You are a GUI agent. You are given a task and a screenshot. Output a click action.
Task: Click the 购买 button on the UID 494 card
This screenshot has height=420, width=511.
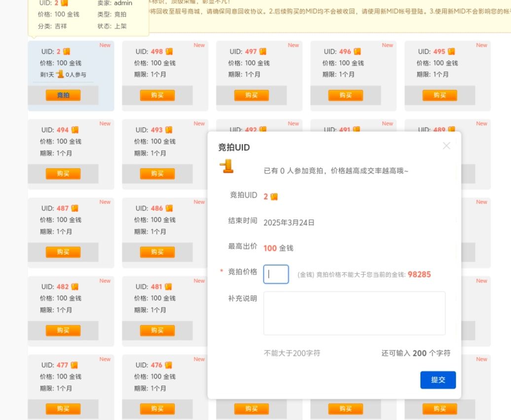(63, 174)
